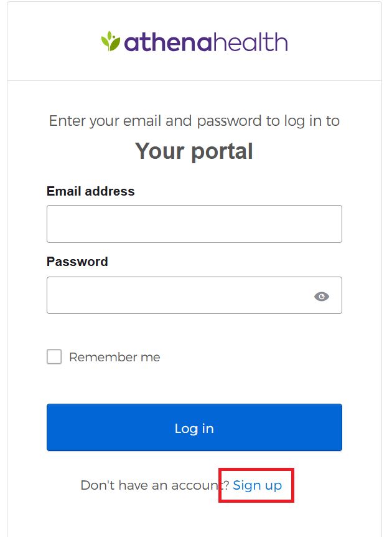Viewport: 392px width, 537px height.
Task: Enable the Remember me option
Action: (55, 357)
